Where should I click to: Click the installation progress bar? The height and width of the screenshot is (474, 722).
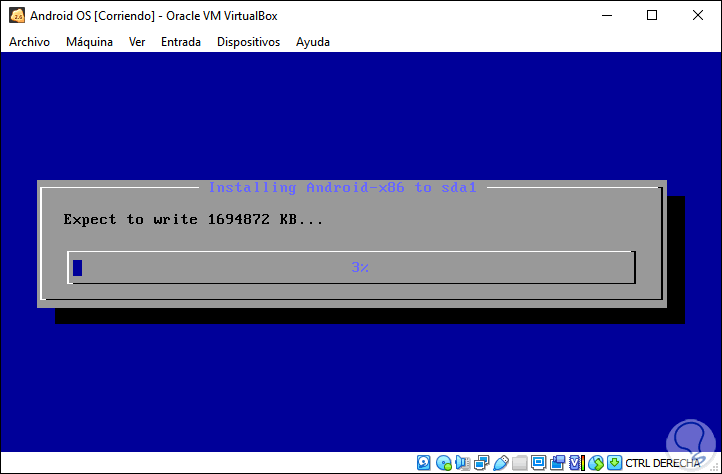[x=351, y=268]
